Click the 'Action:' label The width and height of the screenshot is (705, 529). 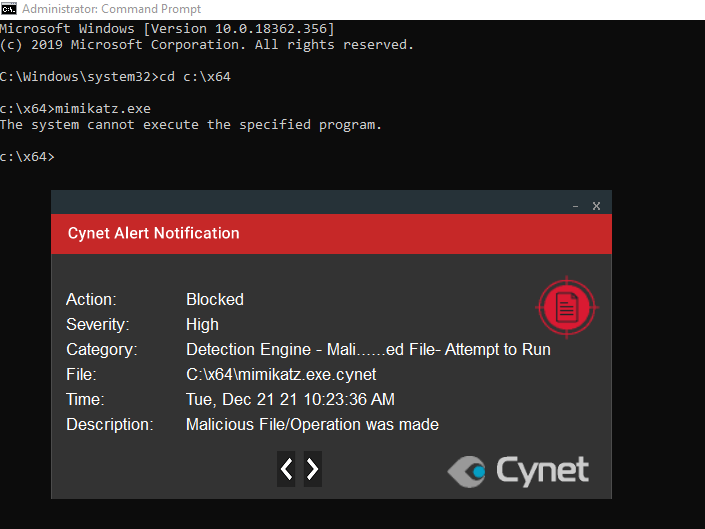tap(91, 299)
